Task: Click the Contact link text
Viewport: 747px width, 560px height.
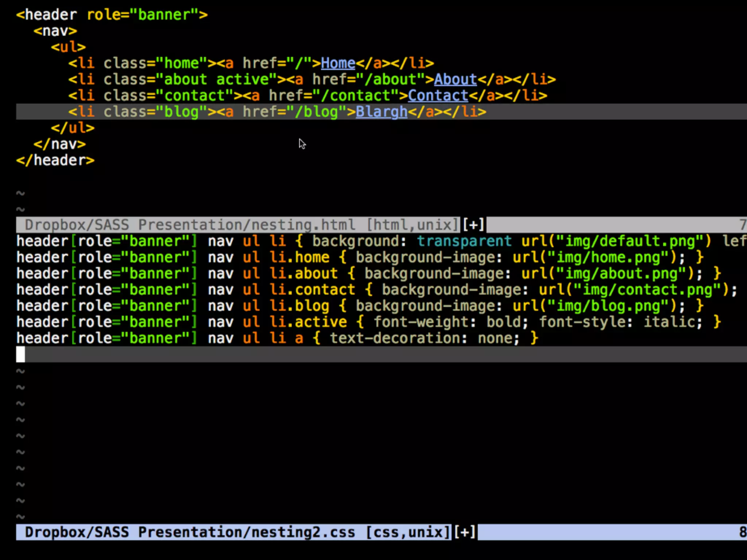Action: coord(438,96)
